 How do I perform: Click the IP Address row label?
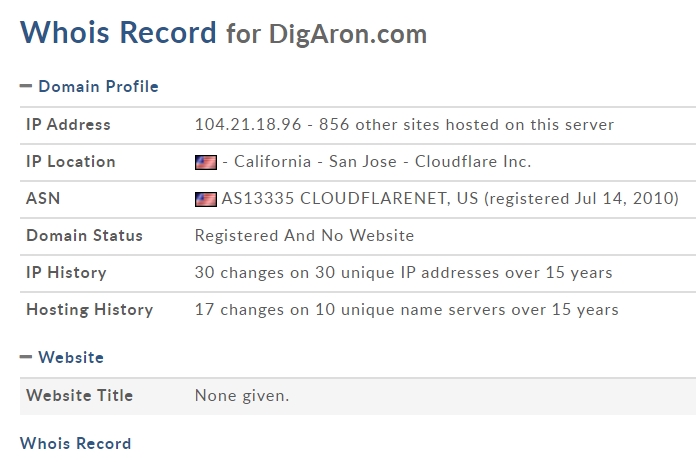(x=68, y=125)
